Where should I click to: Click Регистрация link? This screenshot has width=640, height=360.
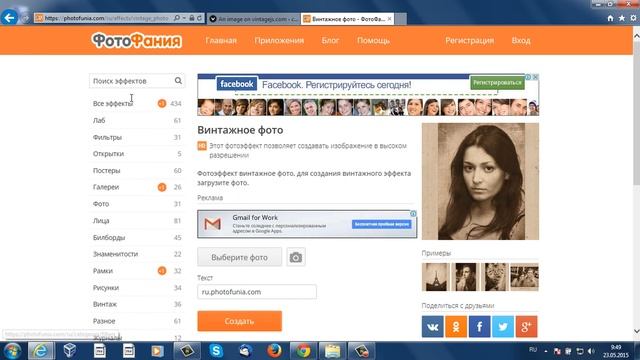point(470,40)
